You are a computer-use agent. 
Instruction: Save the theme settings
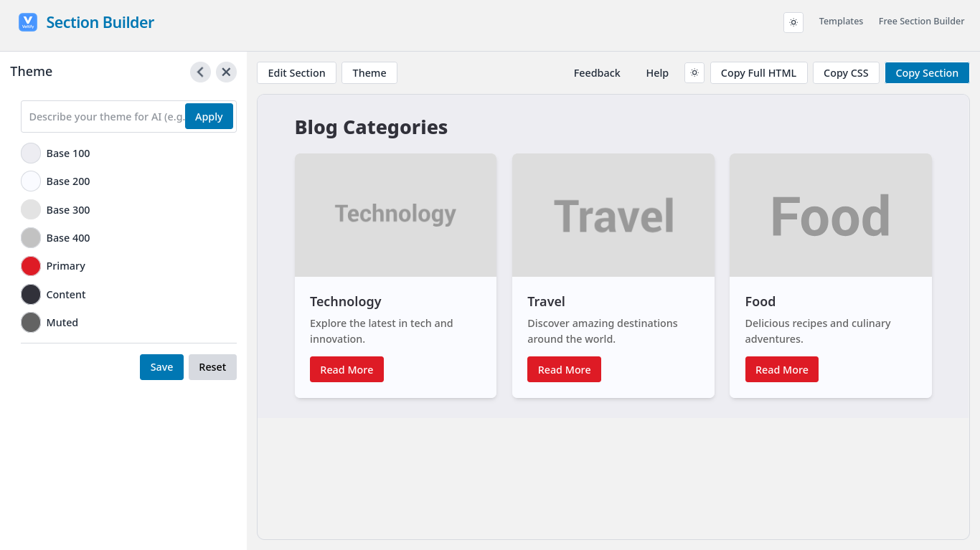[x=161, y=367]
